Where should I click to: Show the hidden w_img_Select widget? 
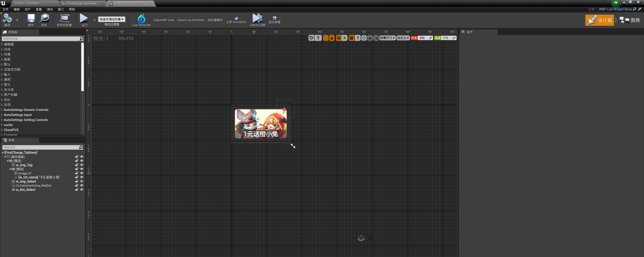coord(82,181)
